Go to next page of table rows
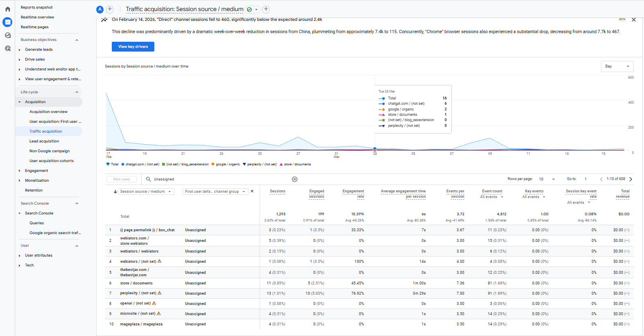The image size is (644, 336). 630,179
